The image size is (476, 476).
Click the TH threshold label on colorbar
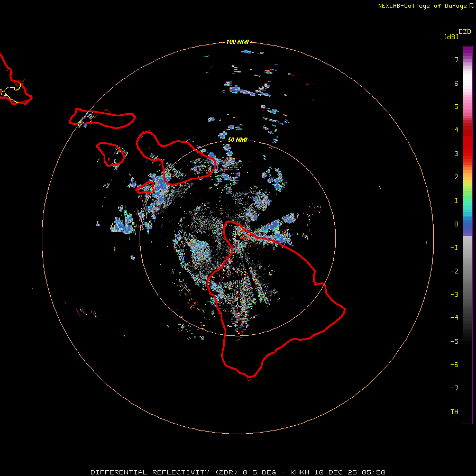[x=454, y=412]
